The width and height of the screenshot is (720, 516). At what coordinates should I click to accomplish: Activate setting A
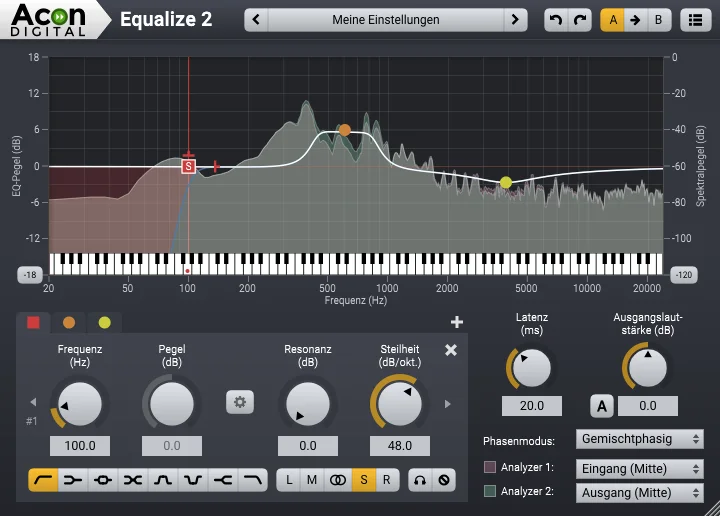613,20
